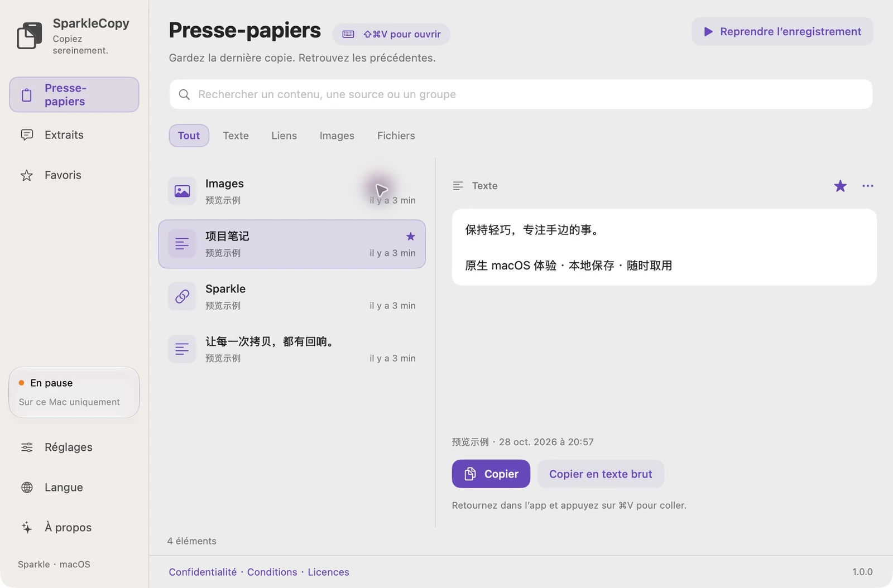Click the Réglages sliders icon
Screen dimensions: 893x588
click(27, 447)
